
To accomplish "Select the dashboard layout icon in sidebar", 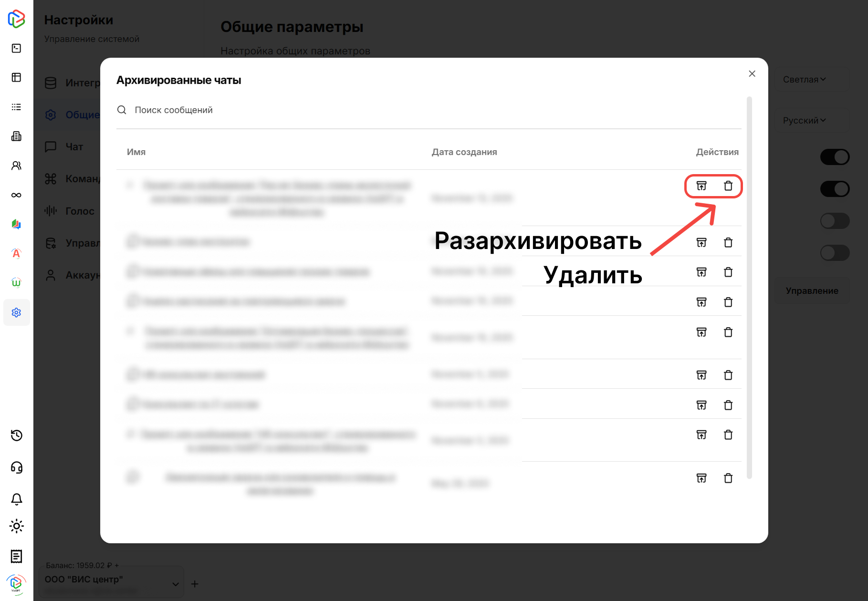I will pyautogui.click(x=17, y=77).
